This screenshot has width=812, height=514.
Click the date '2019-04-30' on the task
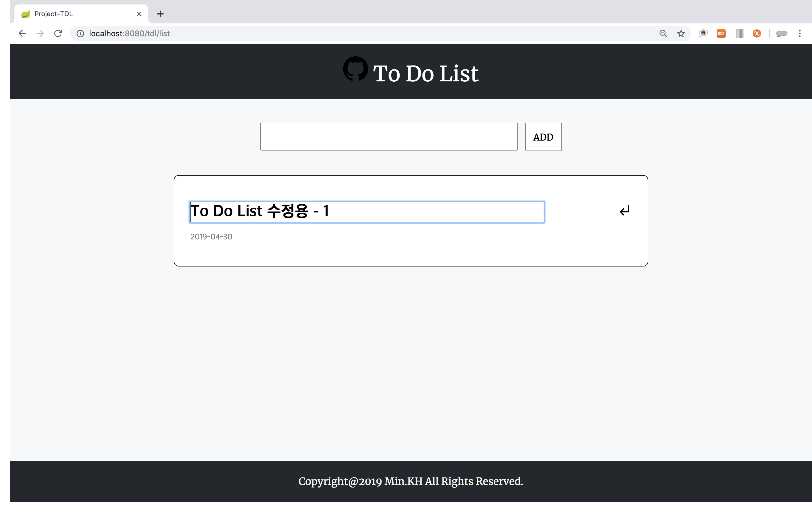point(211,237)
